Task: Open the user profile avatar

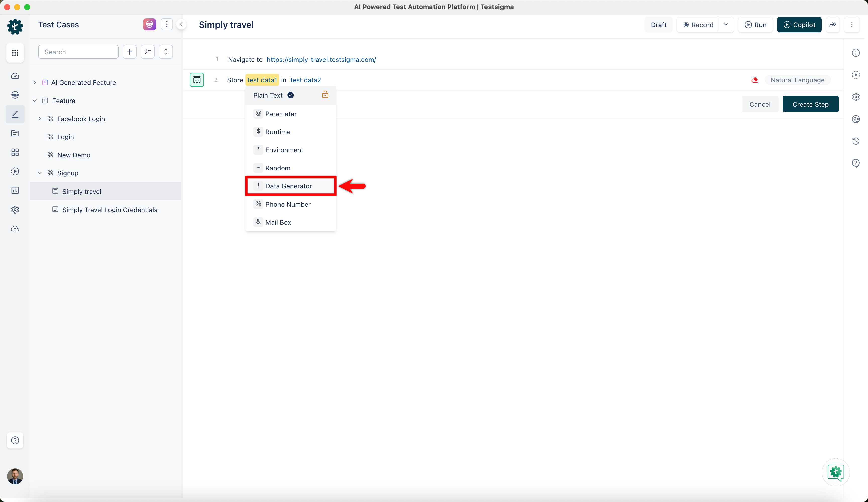Action: [x=15, y=476]
